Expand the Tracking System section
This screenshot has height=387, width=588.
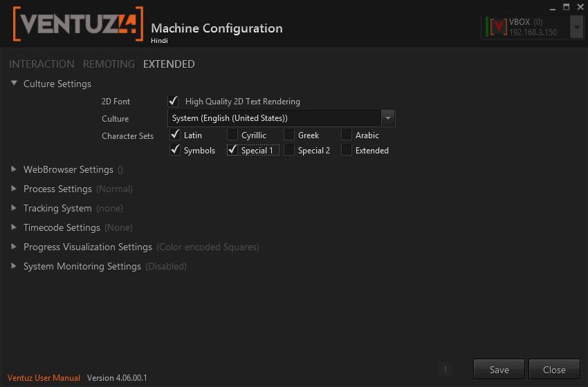pyautogui.click(x=15, y=208)
